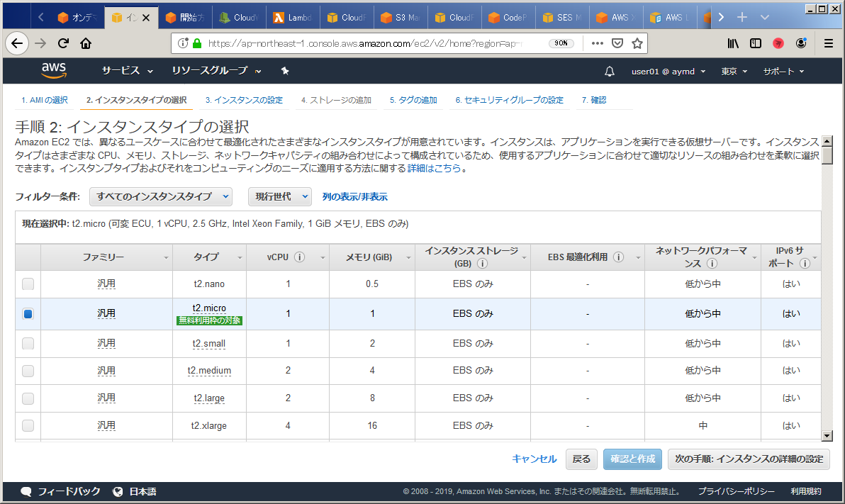List all tabs dropdown arrow
The image size is (845, 504).
[x=764, y=17]
